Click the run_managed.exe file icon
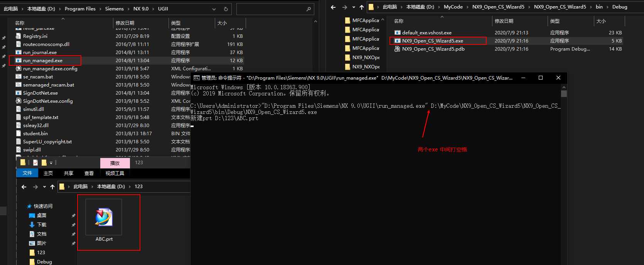644x265 pixels. [x=18, y=60]
